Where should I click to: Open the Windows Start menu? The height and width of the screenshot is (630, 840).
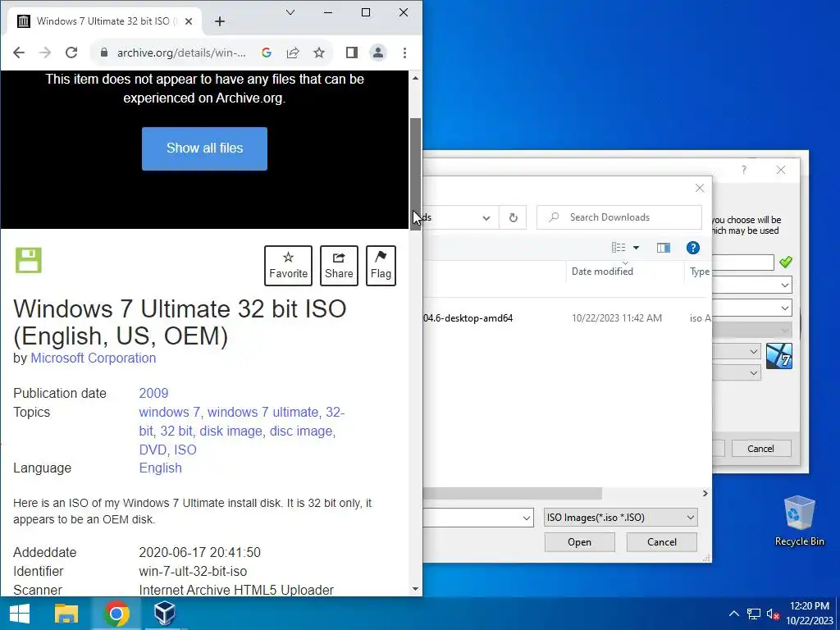coord(20,614)
